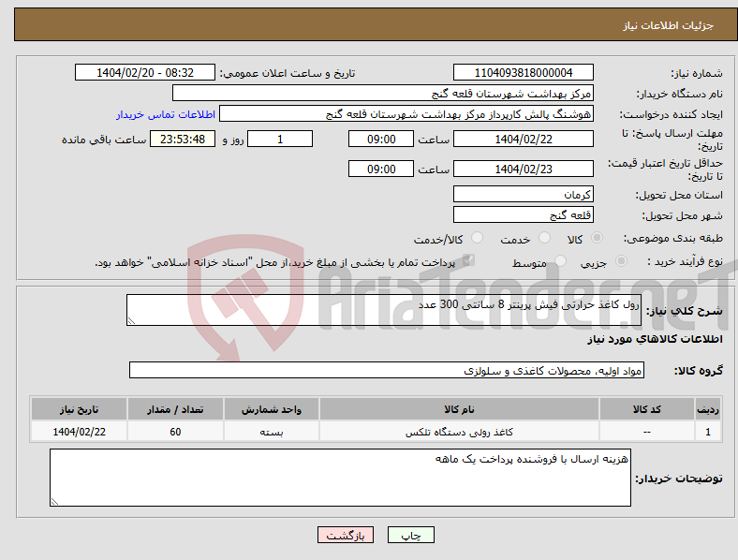Select the جزیی purchase type radio
Image resolution: width=738 pixels, height=560 pixels.
621,261
